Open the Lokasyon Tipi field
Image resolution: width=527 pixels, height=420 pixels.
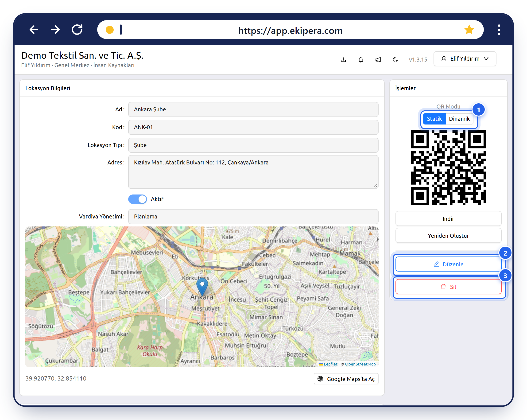[x=253, y=145]
